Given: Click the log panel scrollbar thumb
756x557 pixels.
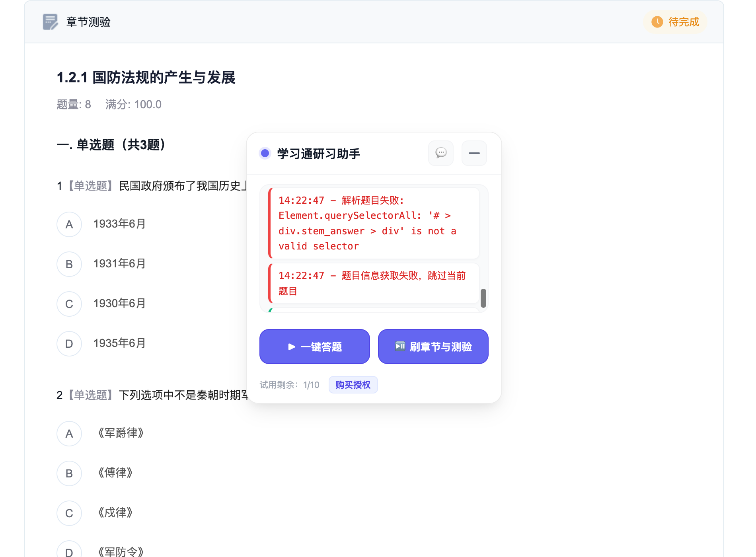Looking at the screenshot, I should [483, 298].
